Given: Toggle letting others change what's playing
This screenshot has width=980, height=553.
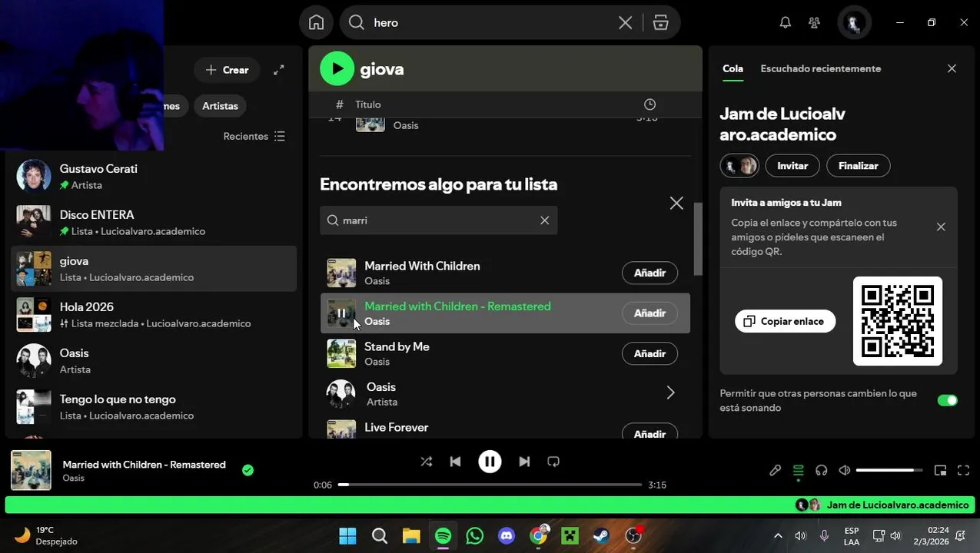Looking at the screenshot, I should 948,400.
